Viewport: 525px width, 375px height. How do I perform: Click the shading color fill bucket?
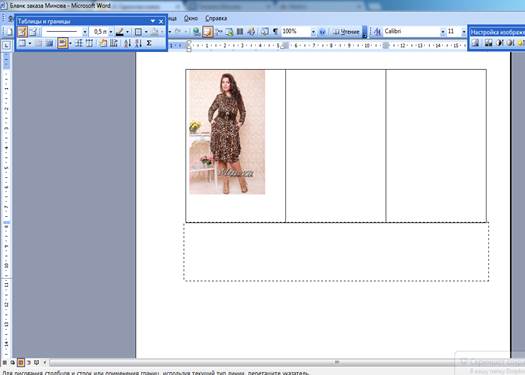tap(155, 32)
